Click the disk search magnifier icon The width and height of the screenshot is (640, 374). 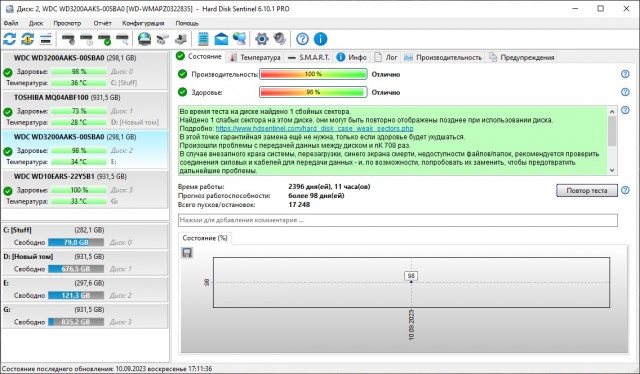click(x=122, y=39)
